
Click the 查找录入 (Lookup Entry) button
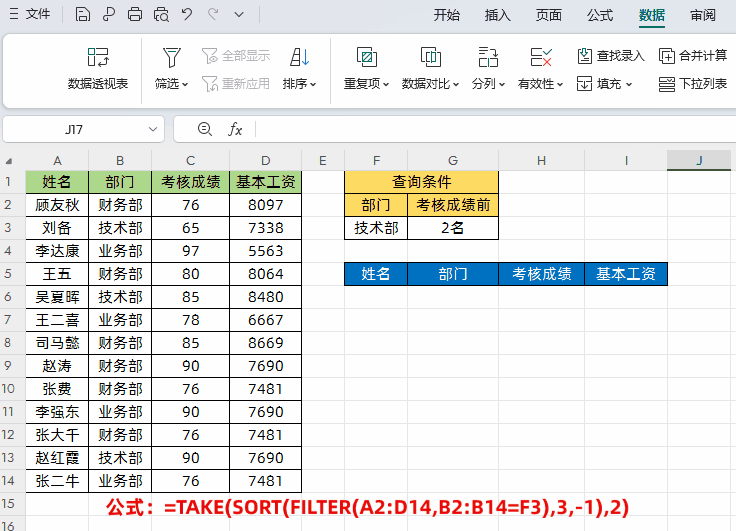(x=611, y=56)
